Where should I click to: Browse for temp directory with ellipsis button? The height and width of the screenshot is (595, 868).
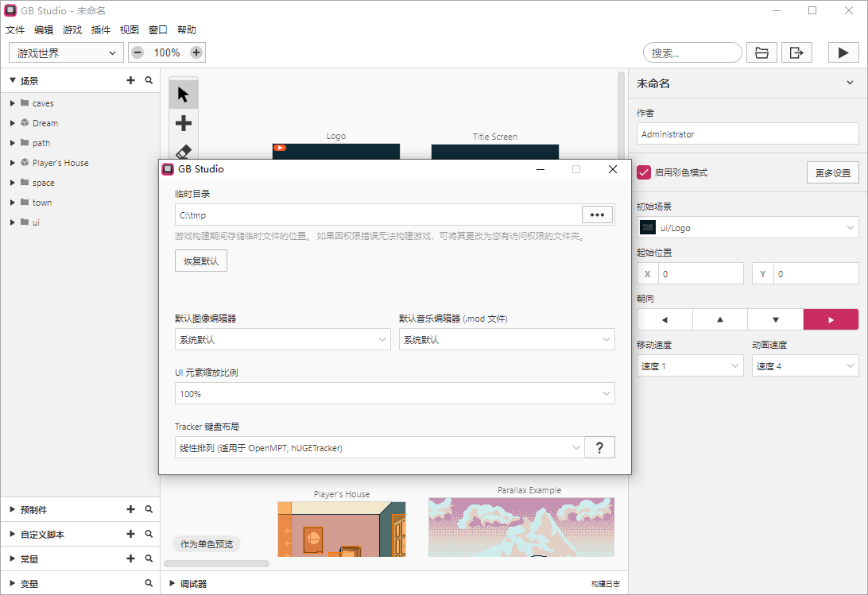coord(597,214)
